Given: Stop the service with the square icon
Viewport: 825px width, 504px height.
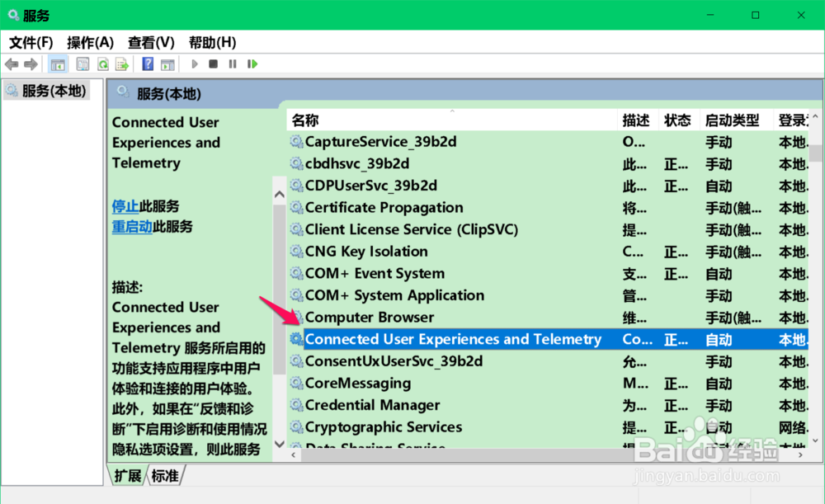Looking at the screenshot, I should (213, 64).
